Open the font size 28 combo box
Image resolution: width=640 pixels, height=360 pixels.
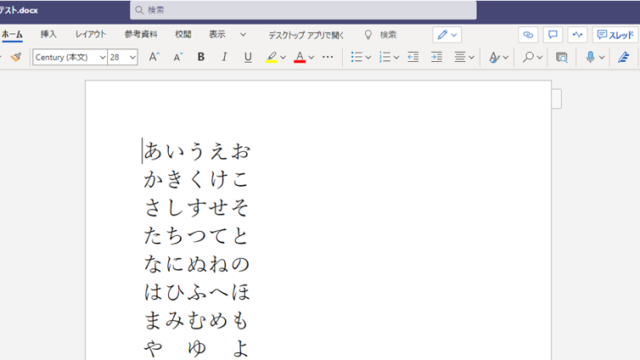122,57
